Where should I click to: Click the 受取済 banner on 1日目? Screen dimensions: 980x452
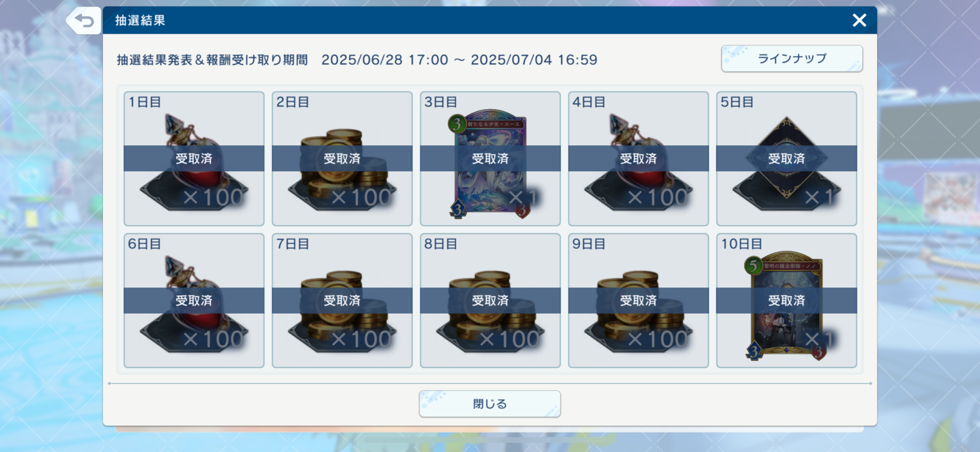pos(194,158)
